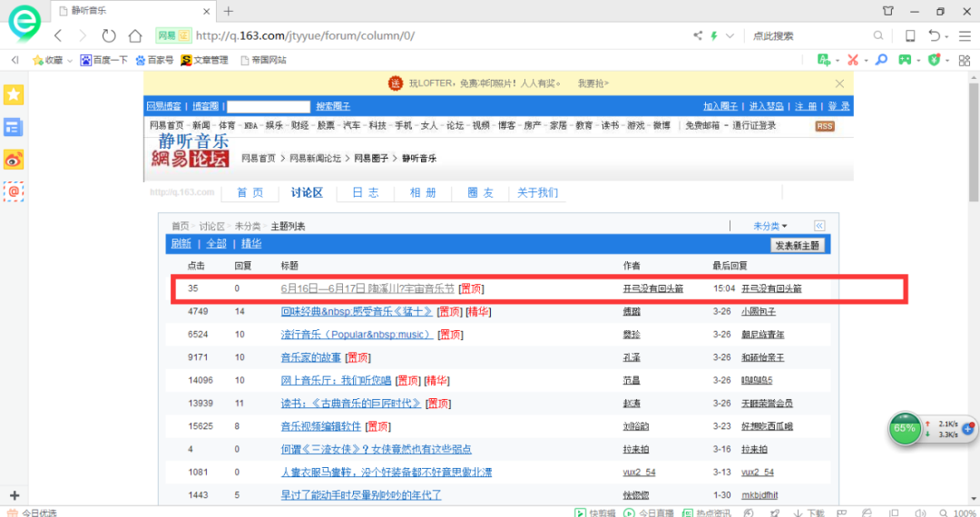This screenshot has height=517, width=980.
Task: Collapse panel with the « icon
Action: (819, 226)
